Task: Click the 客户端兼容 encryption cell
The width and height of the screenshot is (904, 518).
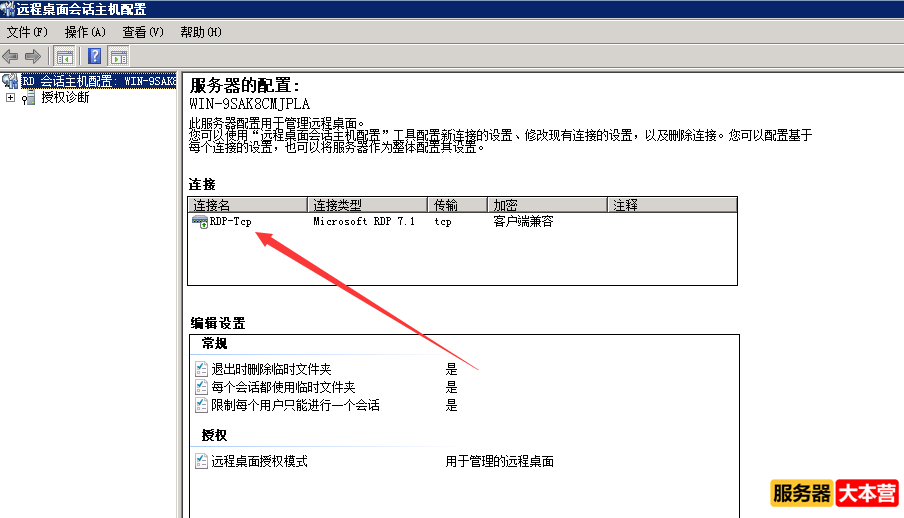Action: [523, 222]
